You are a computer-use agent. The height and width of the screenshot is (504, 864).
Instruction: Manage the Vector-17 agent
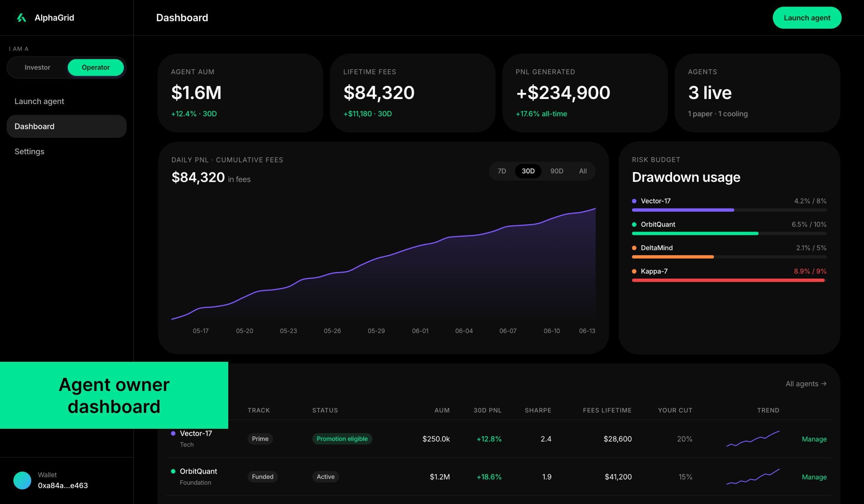(814, 439)
